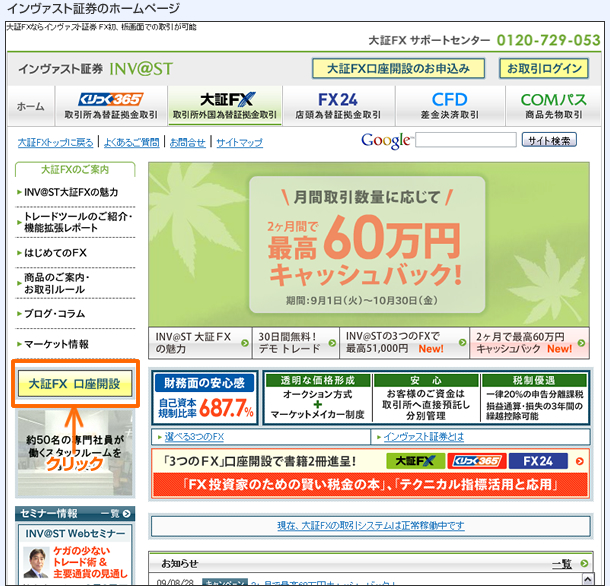Click the INV@ST インヴァスト証券 logo
Image resolution: width=610 pixels, height=586 pixels.
[x=96, y=69]
